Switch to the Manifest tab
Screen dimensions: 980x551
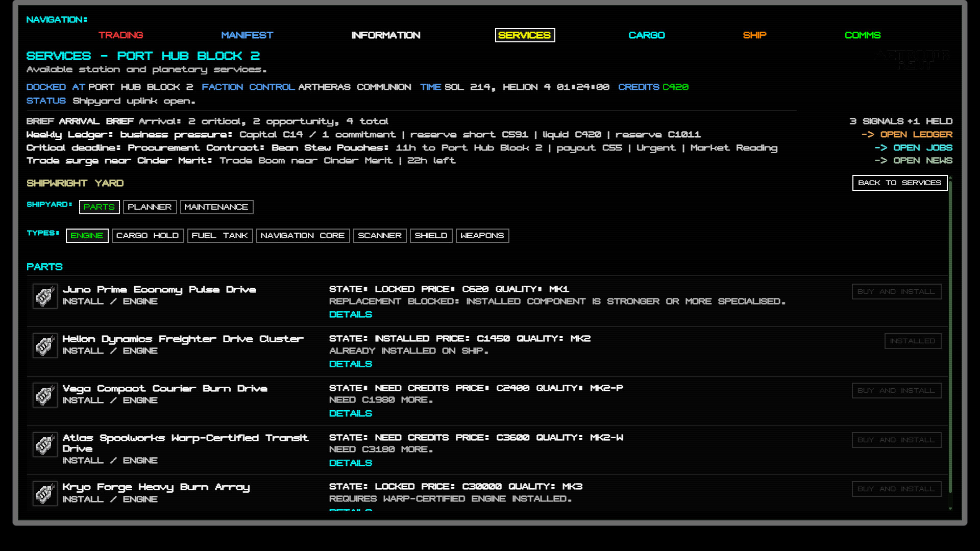(247, 35)
